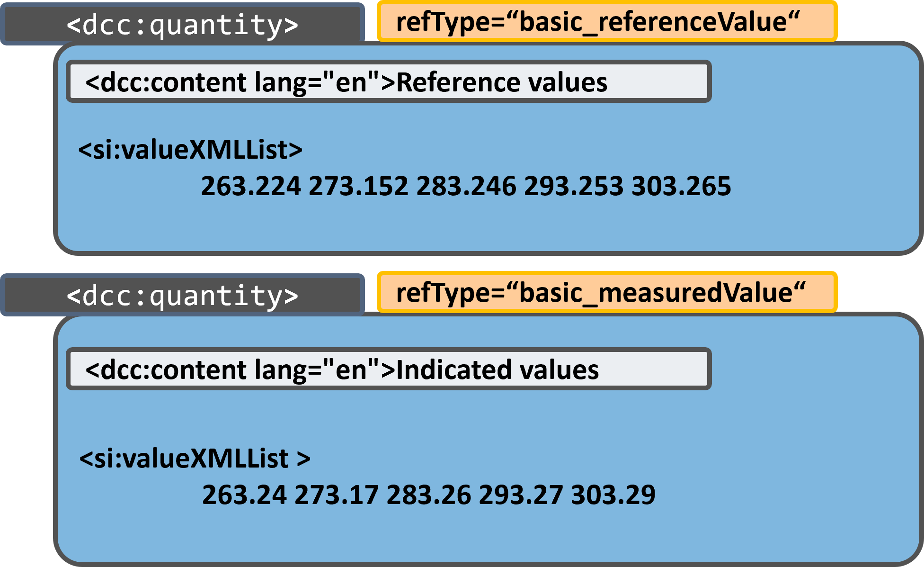
Task: Click the second dcc:quantity header label
Action: click(x=182, y=296)
